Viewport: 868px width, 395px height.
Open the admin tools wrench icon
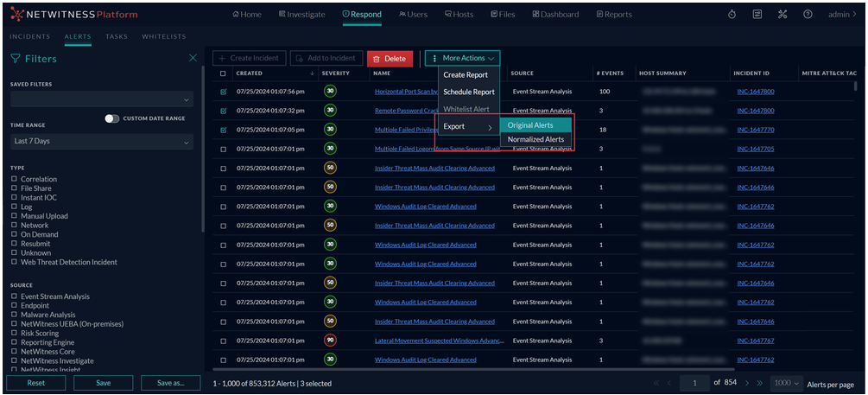coord(782,15)
